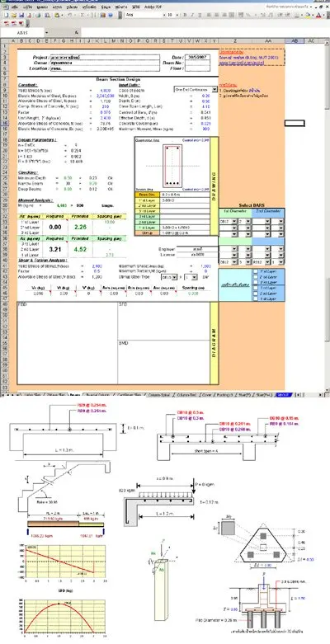330x644 pixels.
Task: Click the Floor input field
Action: (x=198, y=68)
